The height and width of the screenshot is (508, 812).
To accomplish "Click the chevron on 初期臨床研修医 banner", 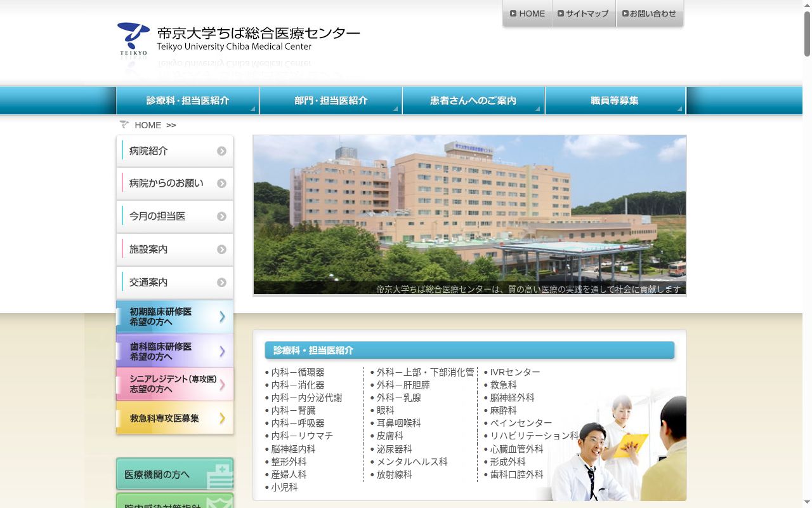I will (x=222, y=316).
